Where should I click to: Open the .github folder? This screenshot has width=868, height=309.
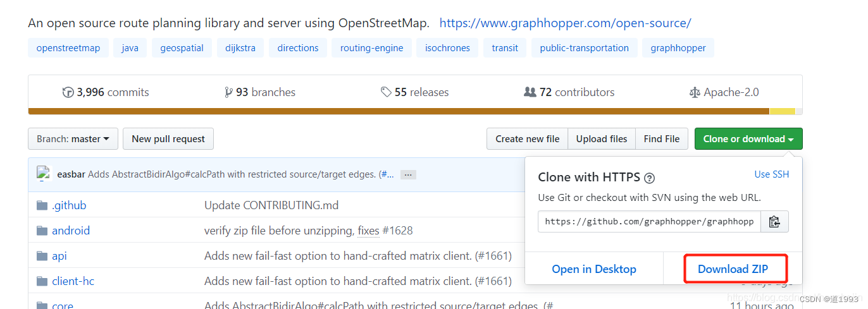[x=69, y=205]
